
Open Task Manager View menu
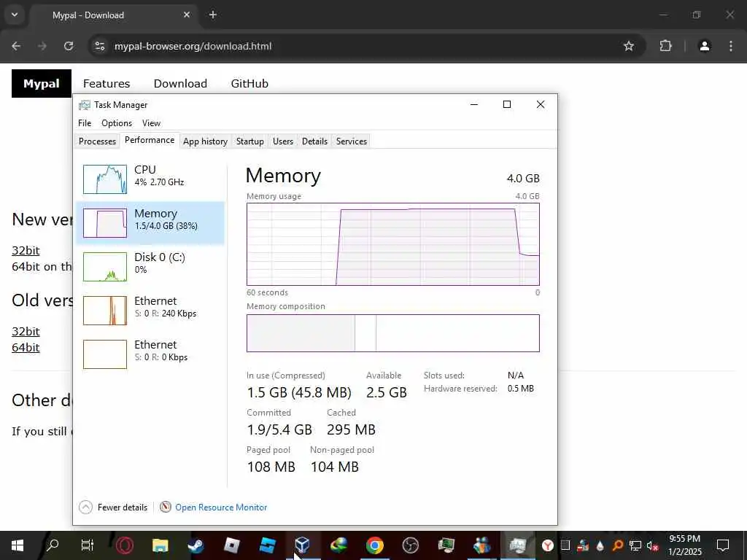click(151, 123)
